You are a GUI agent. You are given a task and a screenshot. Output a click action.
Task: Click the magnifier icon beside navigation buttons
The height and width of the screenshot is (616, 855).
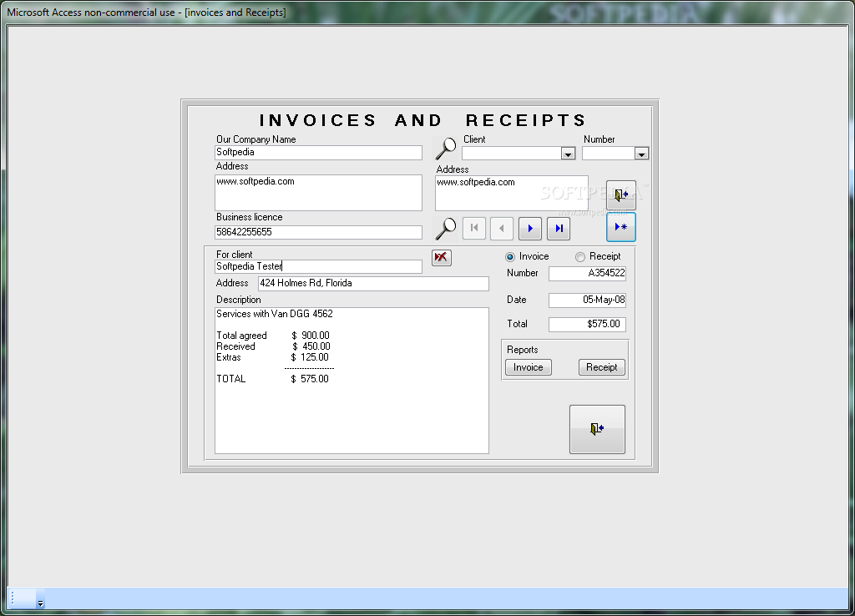[446, 229]
